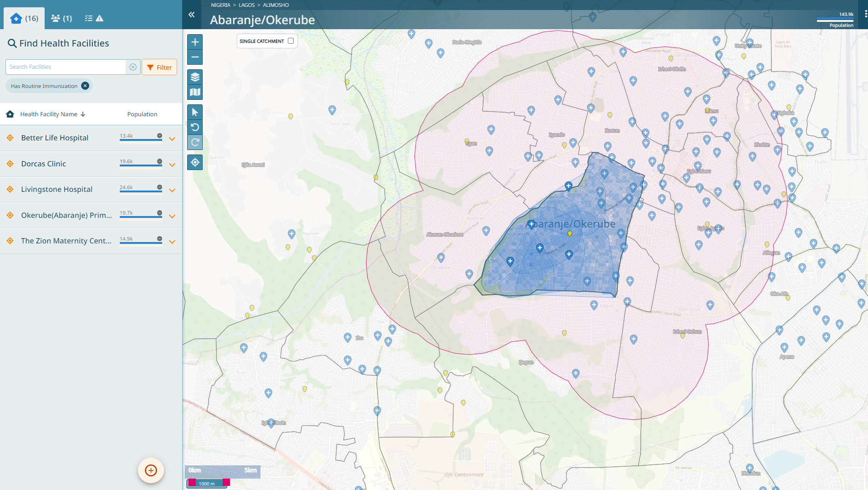Viewport: 868px width, 490px height.
Task: Navigate to ALIMOSHO breadcrumb
Action: (276, 5)
